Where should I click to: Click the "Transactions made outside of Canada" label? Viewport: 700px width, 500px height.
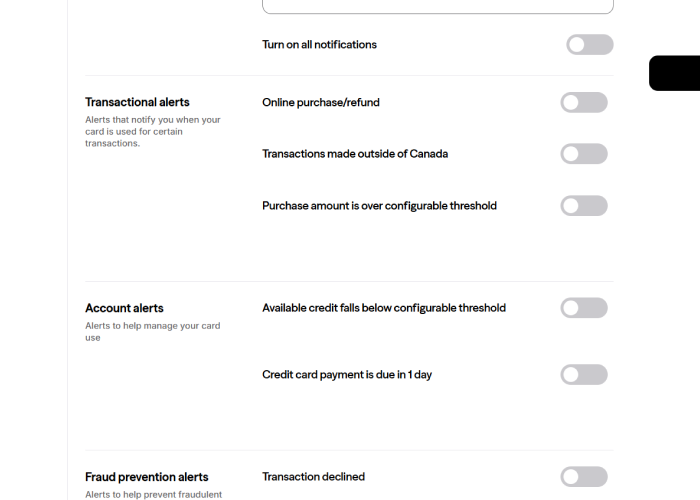pos(354,154)
